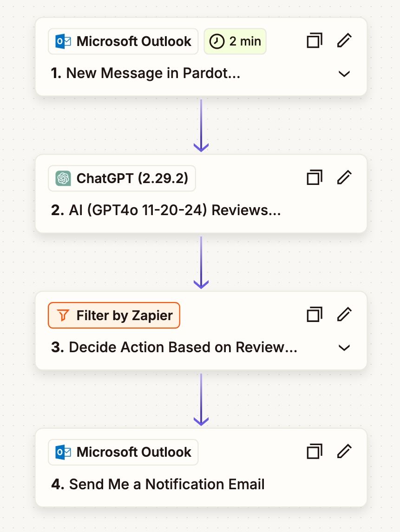Viewport: 400px width, 532px height.
Task: Click the duplicate icon on step 1 Outlook card
Action: [315, 41]
